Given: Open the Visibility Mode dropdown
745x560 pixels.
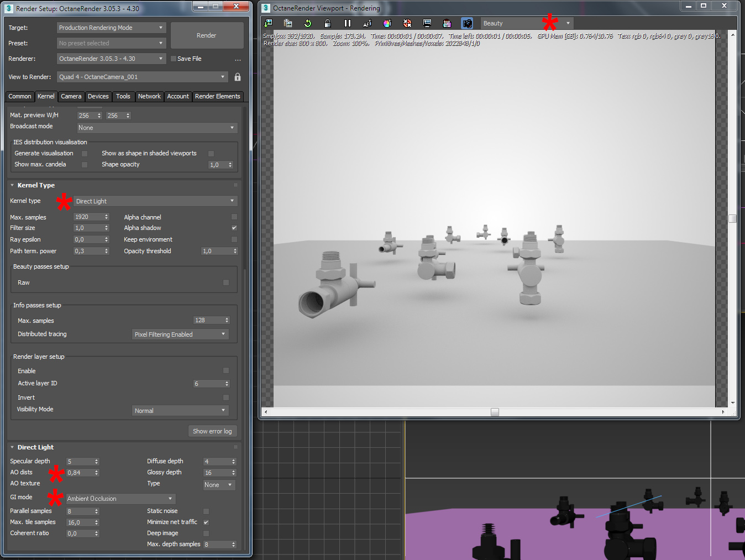Looking at the screenshot, I should coord(180,411).
